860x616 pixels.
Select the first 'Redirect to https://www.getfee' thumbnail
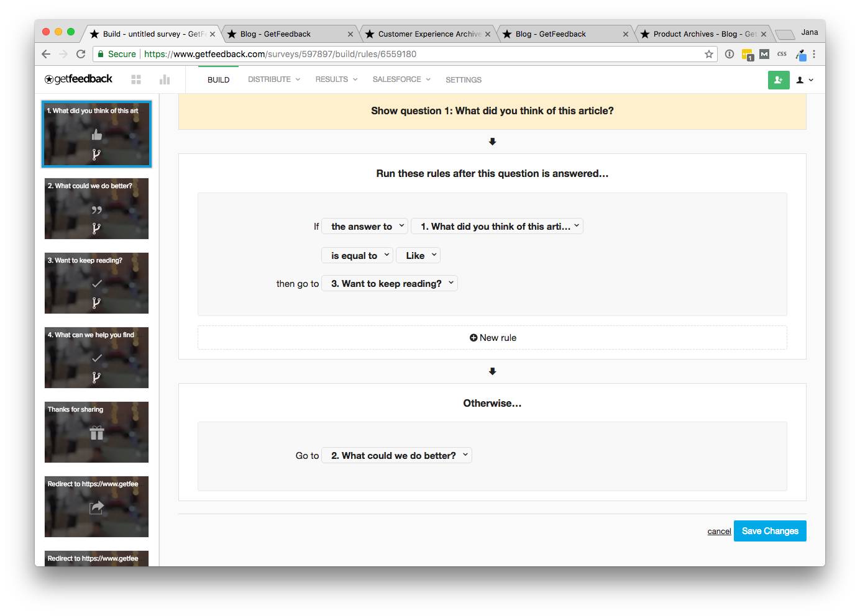(96, 507)
